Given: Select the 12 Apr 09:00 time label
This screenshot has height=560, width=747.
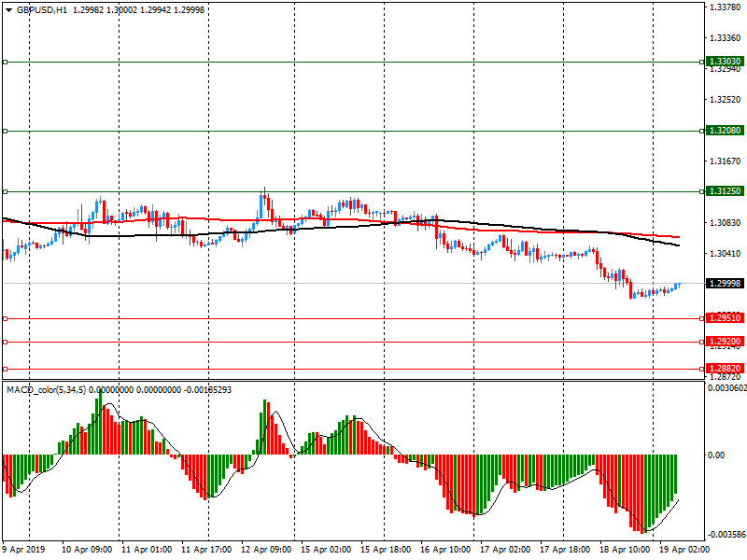Looking at the screenshot, I should pos(267,550).
